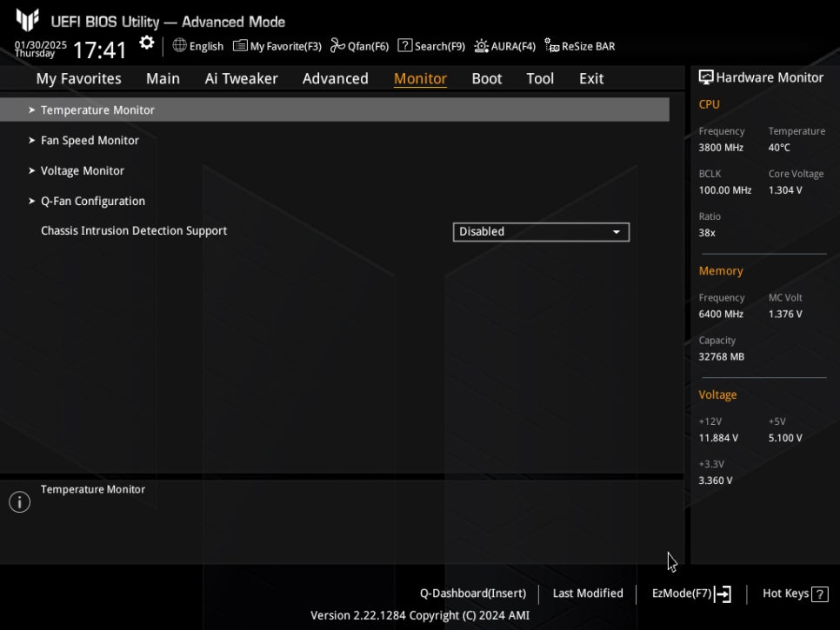840x630 pixels.
Task: Go to the Exit tab
Action: tap(591, 79)
